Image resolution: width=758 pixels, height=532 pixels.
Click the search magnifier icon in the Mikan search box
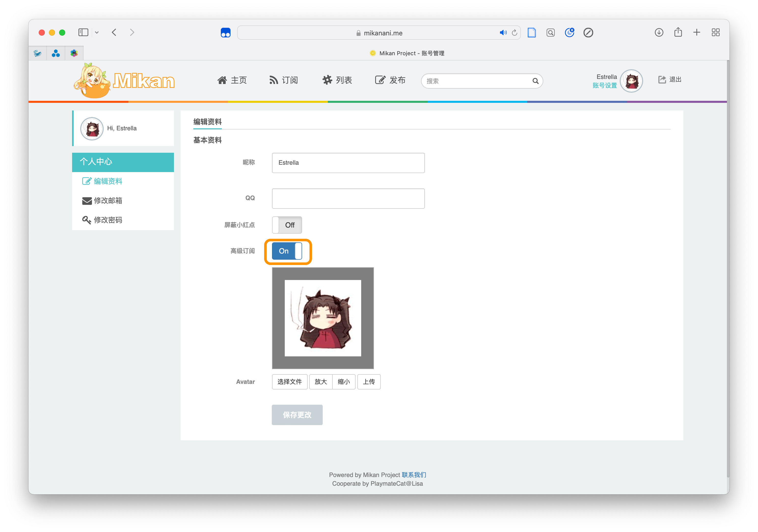tap(535, 81)
